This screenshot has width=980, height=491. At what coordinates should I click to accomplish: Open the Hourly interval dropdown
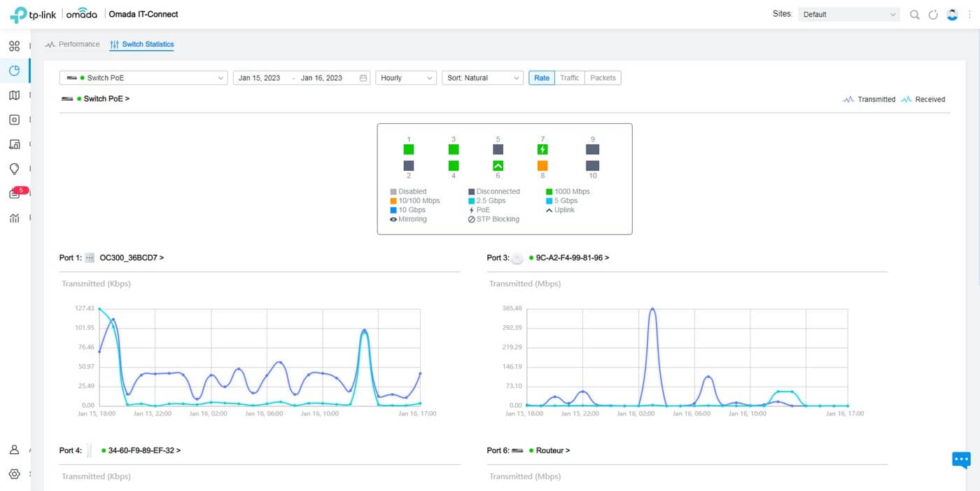point(406,78)
